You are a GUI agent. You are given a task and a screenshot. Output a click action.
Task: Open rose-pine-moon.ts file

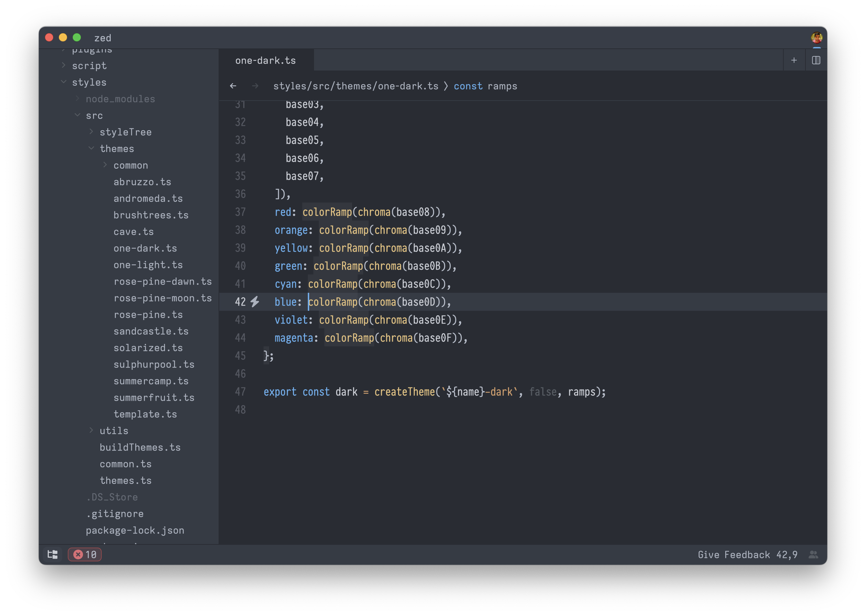coord(163,298)
